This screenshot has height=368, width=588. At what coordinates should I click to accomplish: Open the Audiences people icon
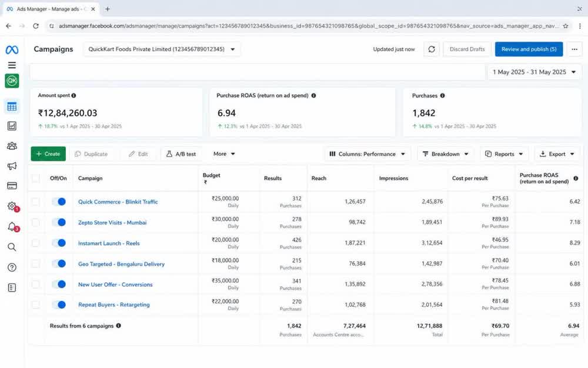click(x=12, y=146)
